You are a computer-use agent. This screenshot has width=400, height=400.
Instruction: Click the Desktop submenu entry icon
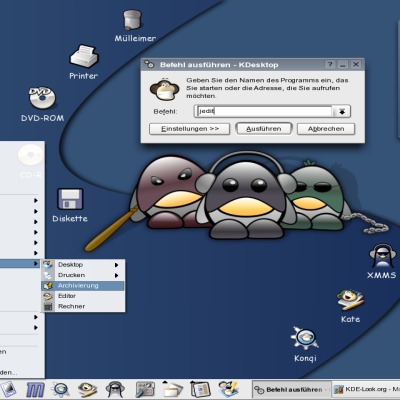48,265
